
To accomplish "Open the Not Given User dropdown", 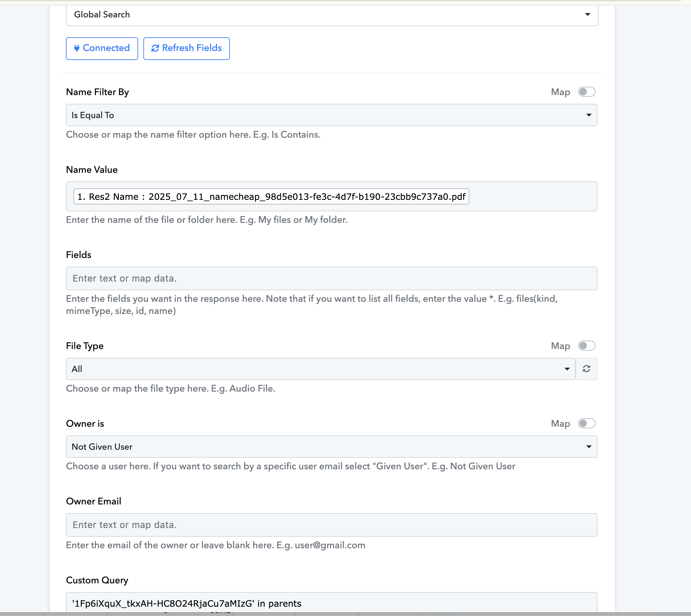I will click(331, 447).
